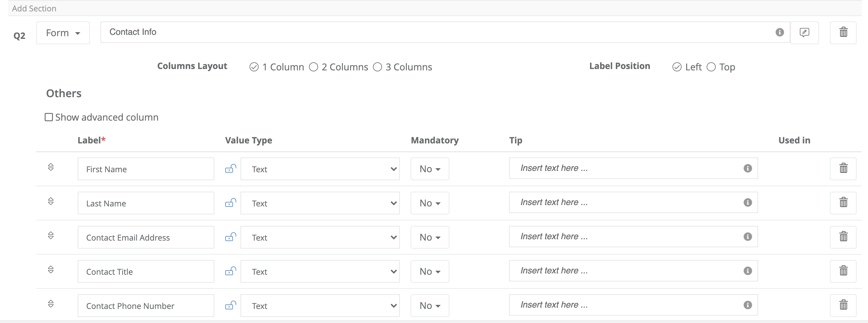The height and width of the screenshot is (323, 868).
Task: Open the Form question type dropdown
Action: pos(63,33)
